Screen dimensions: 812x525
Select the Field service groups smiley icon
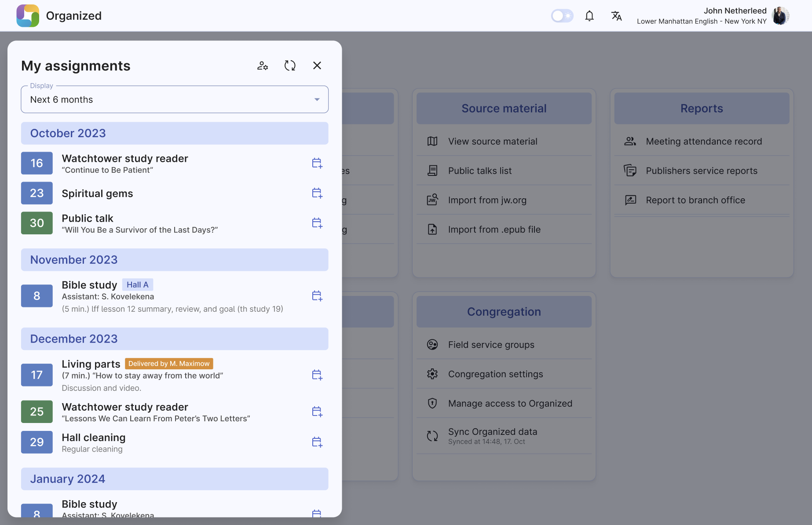tap(432, 344)
